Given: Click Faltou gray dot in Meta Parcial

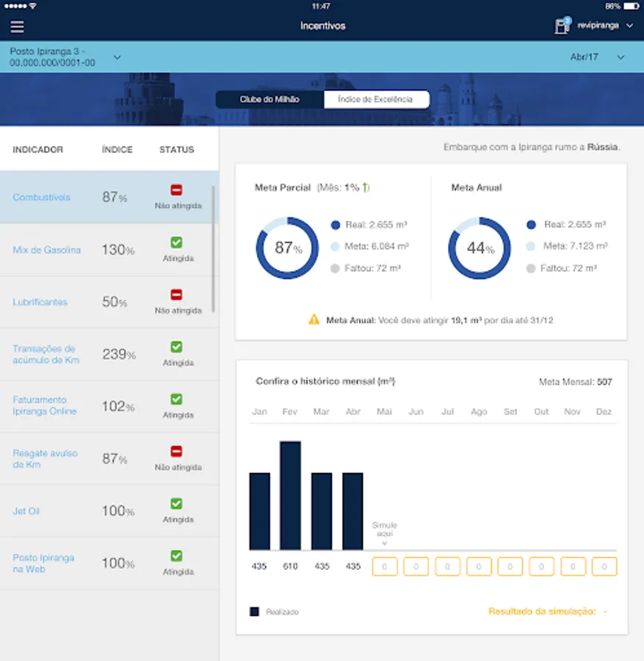Looking at the screenshot, I should click(x=335, y=269).
